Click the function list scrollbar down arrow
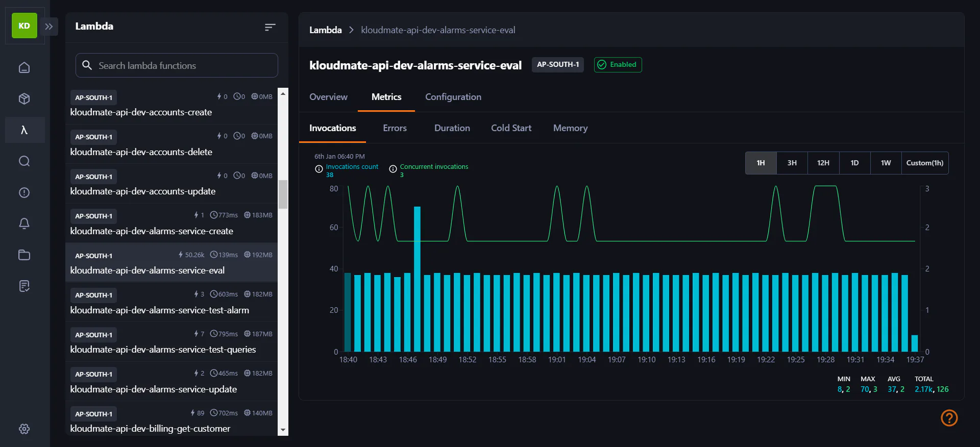 [283, 430]
